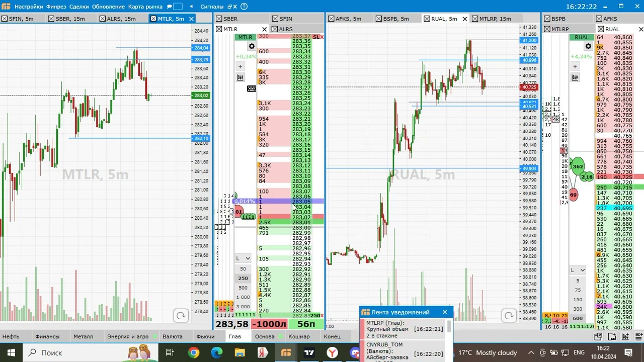Toggle checkbox on SBER order book tab
This screenshot has height=362, width=644.
click(x=219, y=19)
